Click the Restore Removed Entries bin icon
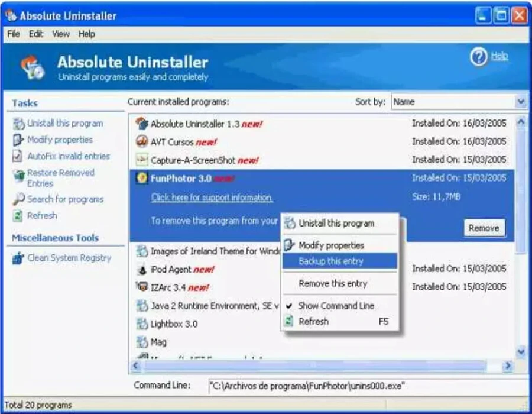This screenshot has width=532, height=414. point(19,176)
